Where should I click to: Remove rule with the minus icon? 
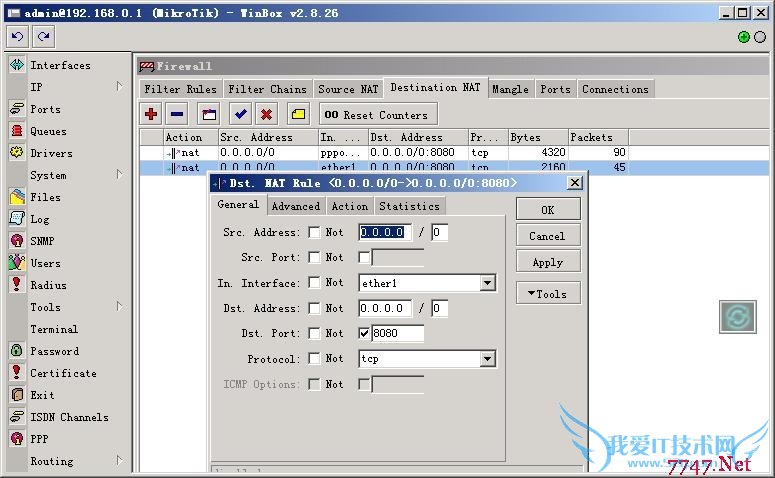coord(177,115)
